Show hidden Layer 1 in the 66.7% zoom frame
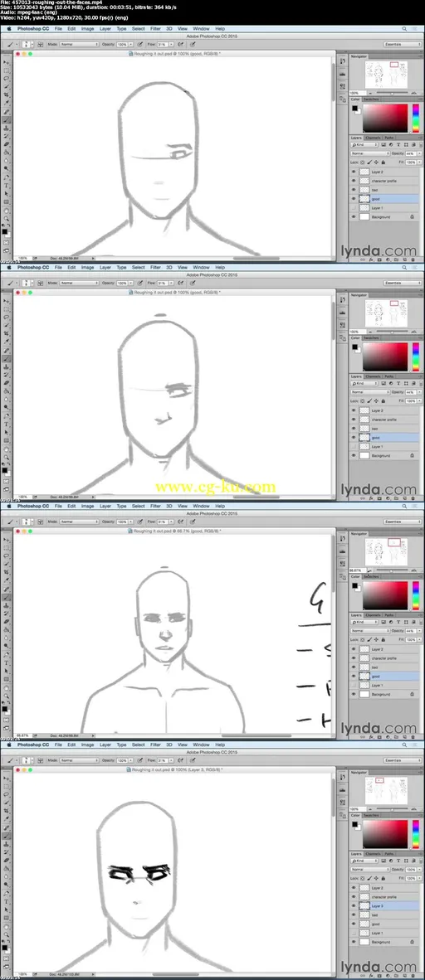The height and width of the screenshot is (980, 425). [354, 685]
